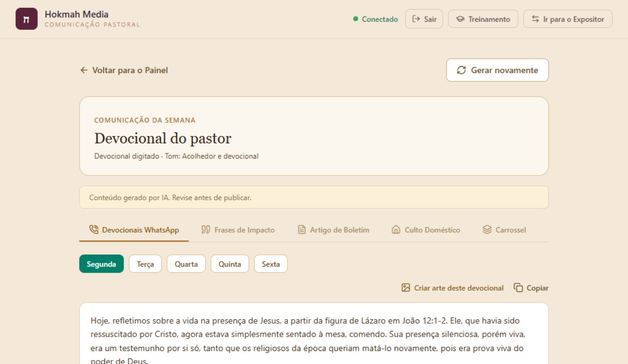Select the Terça day pill
628x364 pixels.
coord(145,264)
